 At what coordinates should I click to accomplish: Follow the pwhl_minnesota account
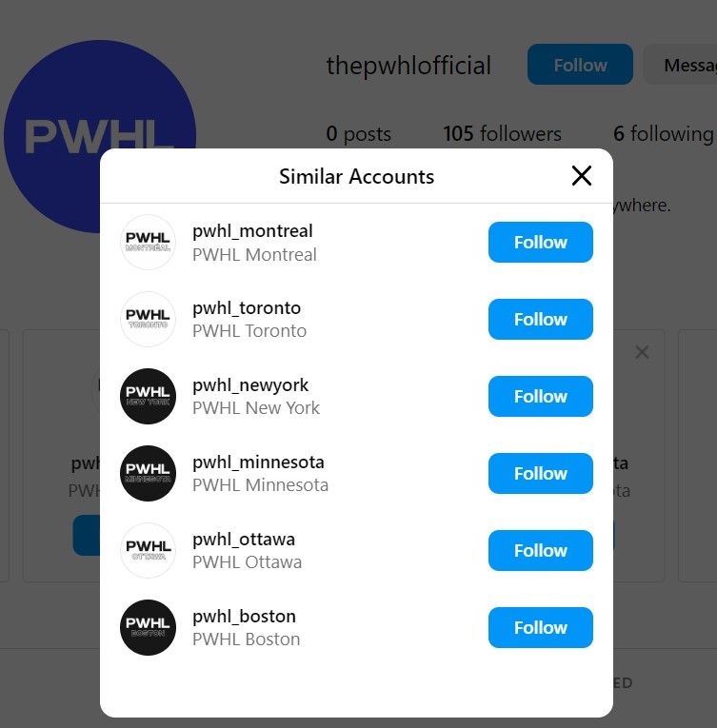point(540,474)
